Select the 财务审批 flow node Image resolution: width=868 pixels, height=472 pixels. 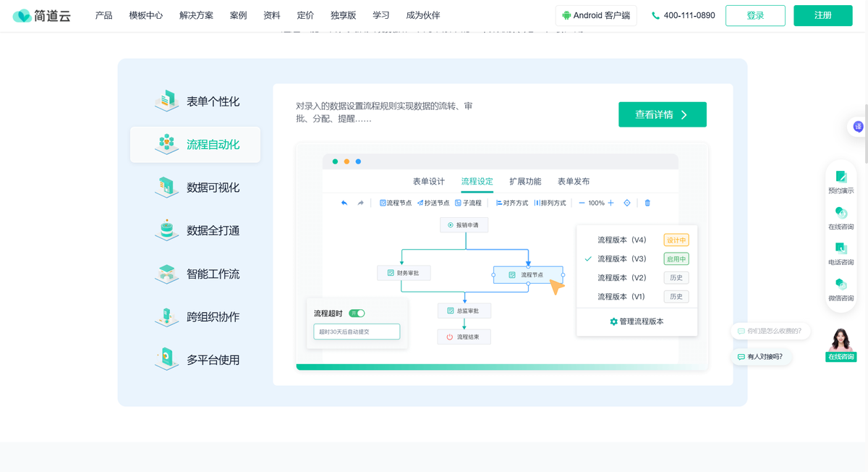click(404, 273)
